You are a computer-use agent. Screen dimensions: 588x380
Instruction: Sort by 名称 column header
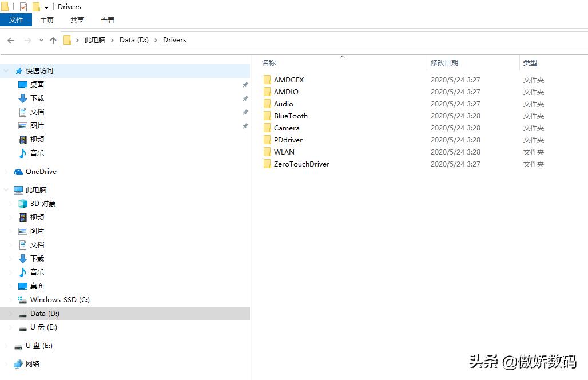coord(268,62)
